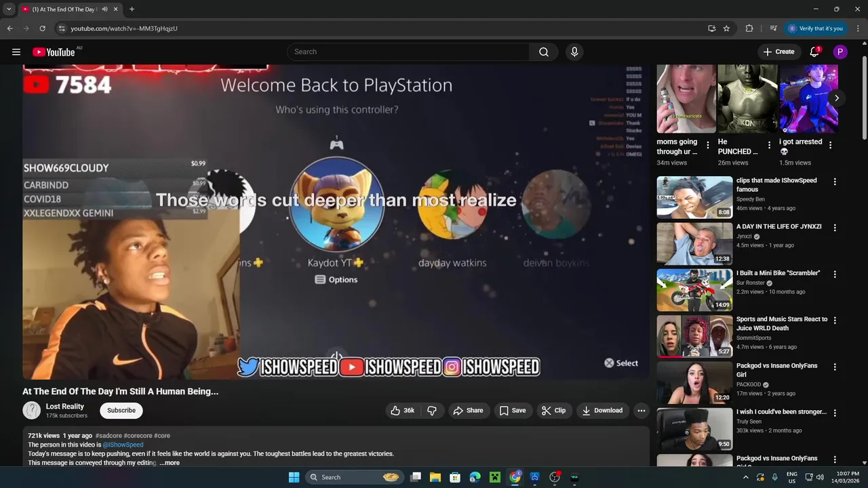Open options for 'moms going through' short
The image size is (868, 488).
point(707,145)
